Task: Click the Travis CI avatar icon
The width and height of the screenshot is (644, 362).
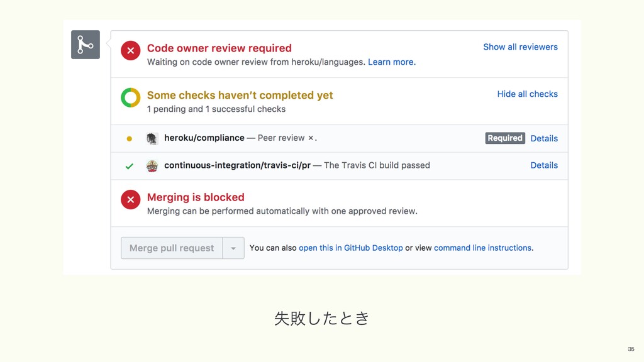Action: tap(152, 166)
